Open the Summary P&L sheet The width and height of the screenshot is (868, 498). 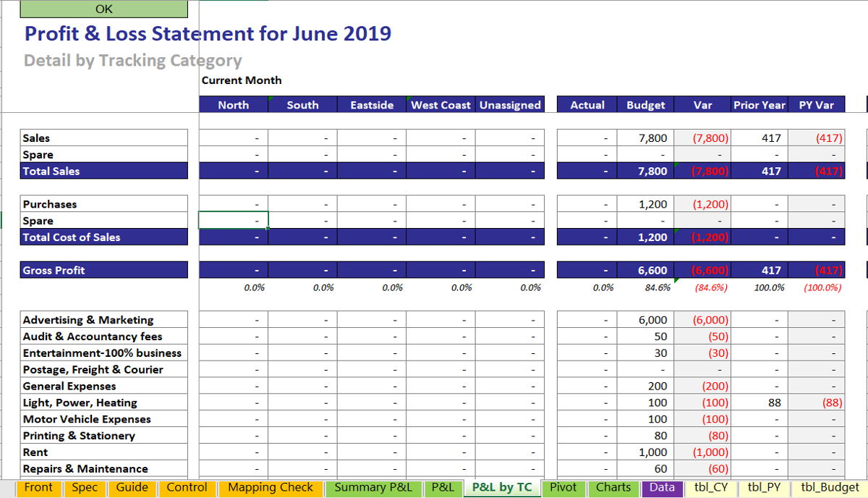[374, 488]
